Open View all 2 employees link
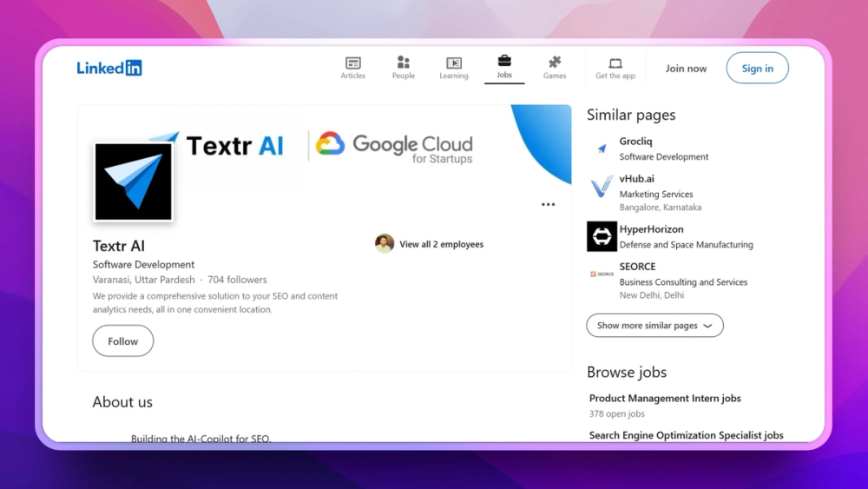The image size is (868, 489). pyautogui.click(x=441, y=244)
